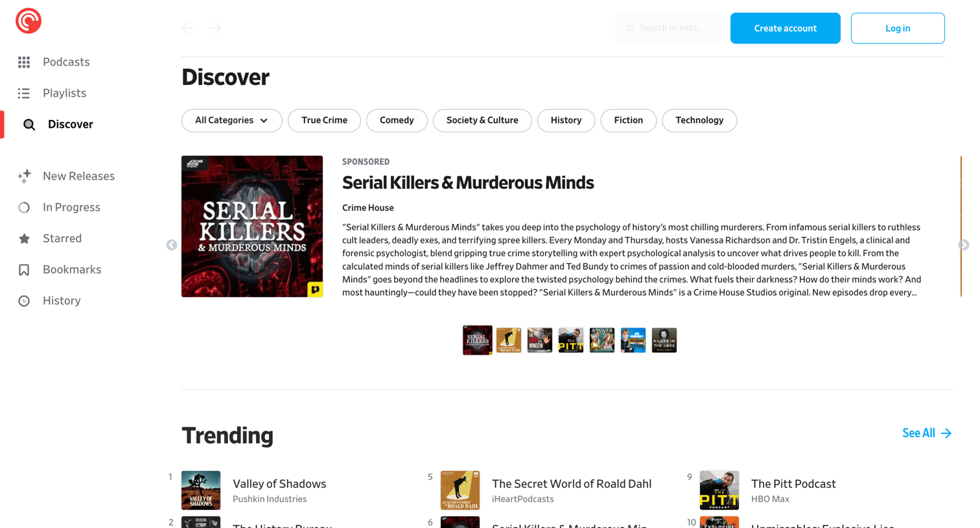Filter by Fiction category
Screen dimensions: 980x528
629,121
